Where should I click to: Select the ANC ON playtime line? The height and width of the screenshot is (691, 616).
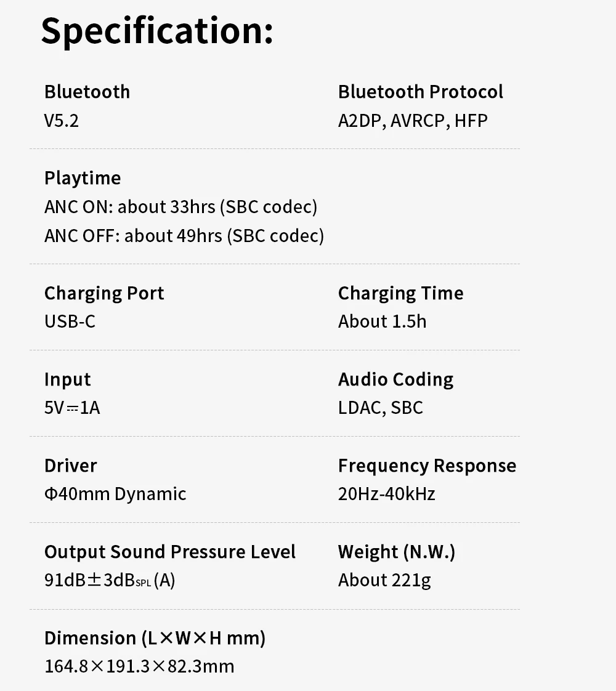[180, 206]
